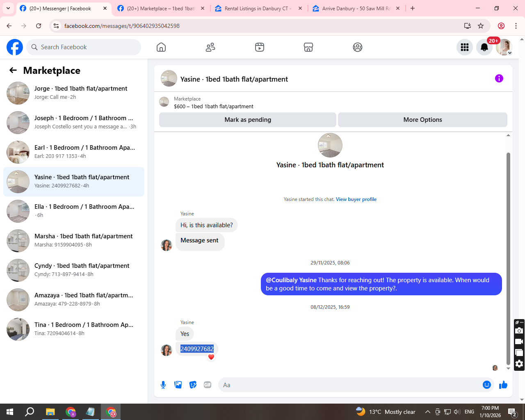The width and height of the screenshot is (525, 420).
Task: Open the $600 1bed 1bath listing link
Action: (213, 106)
